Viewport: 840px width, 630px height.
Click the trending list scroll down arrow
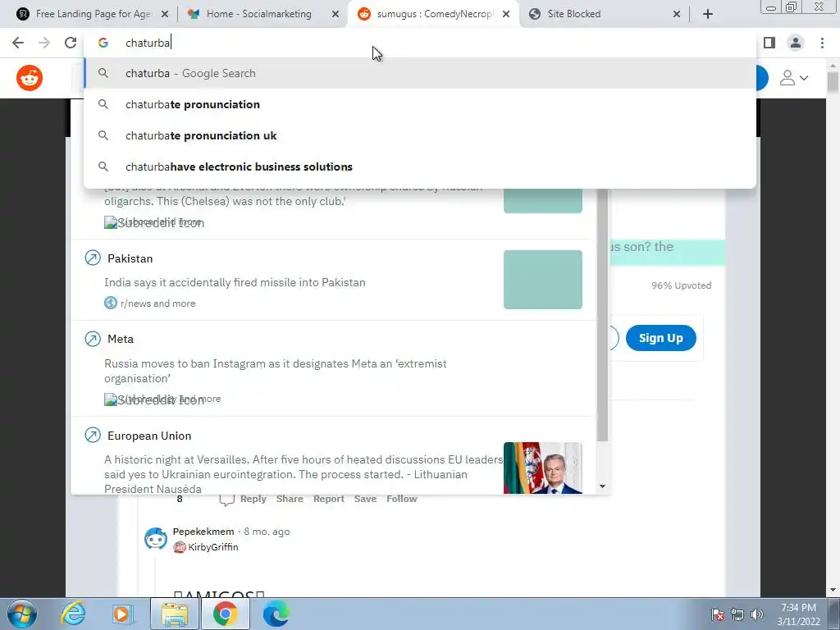click(x=603, y=486)
